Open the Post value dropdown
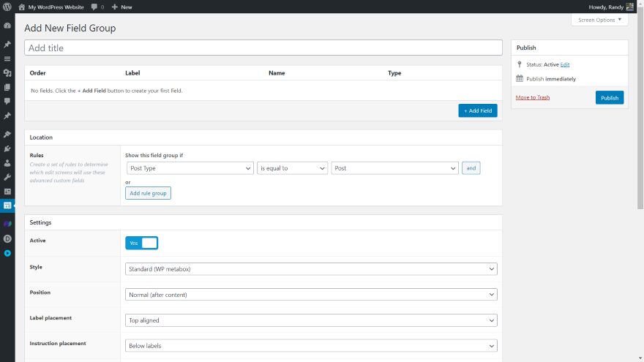This screenshot has height=362, width=644. (394, 168)
